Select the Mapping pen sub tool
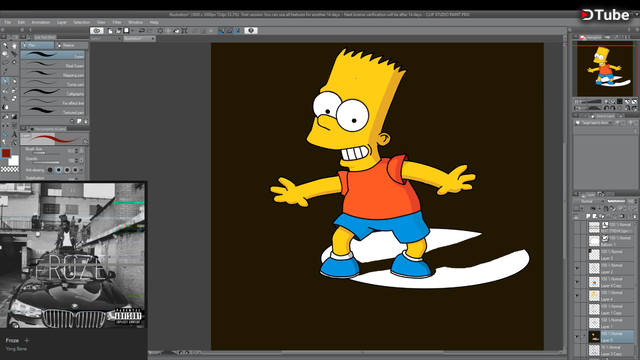This screenshot has width=640, height=360. [52, 74]
